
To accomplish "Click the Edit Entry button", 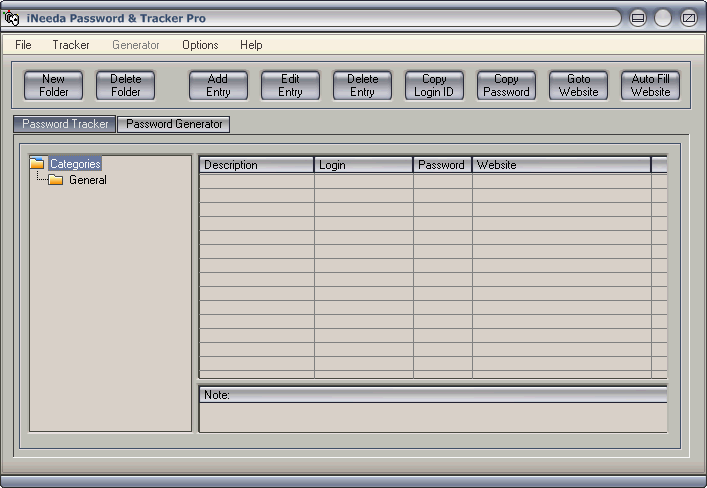I will click(290, 85).
